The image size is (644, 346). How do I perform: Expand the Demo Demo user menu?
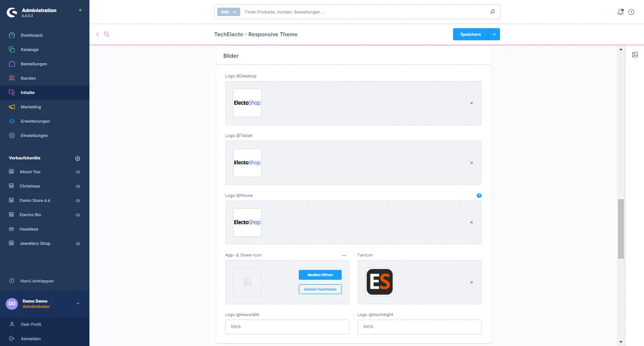(x=78, y=303)
